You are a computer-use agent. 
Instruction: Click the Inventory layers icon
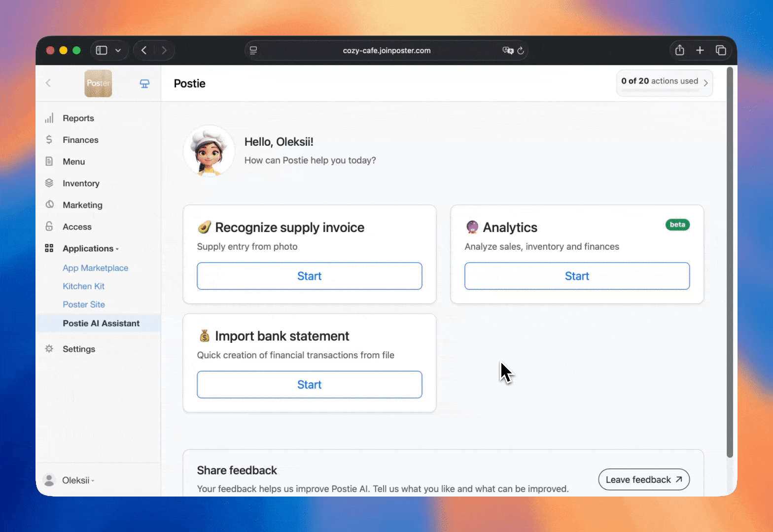pos(49,183)
